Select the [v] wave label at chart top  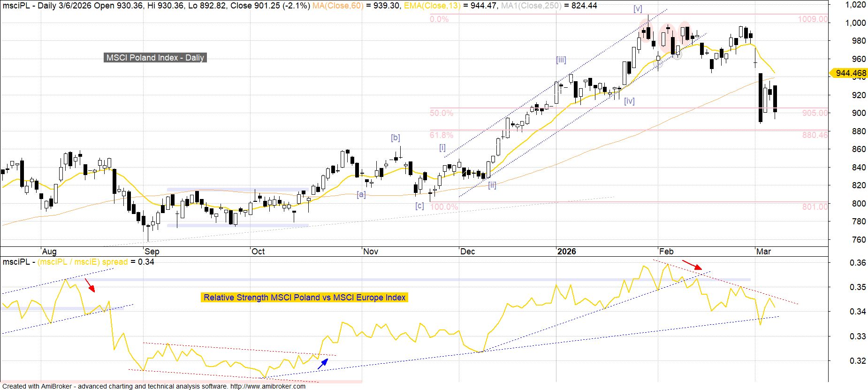(x=638, y=9)
